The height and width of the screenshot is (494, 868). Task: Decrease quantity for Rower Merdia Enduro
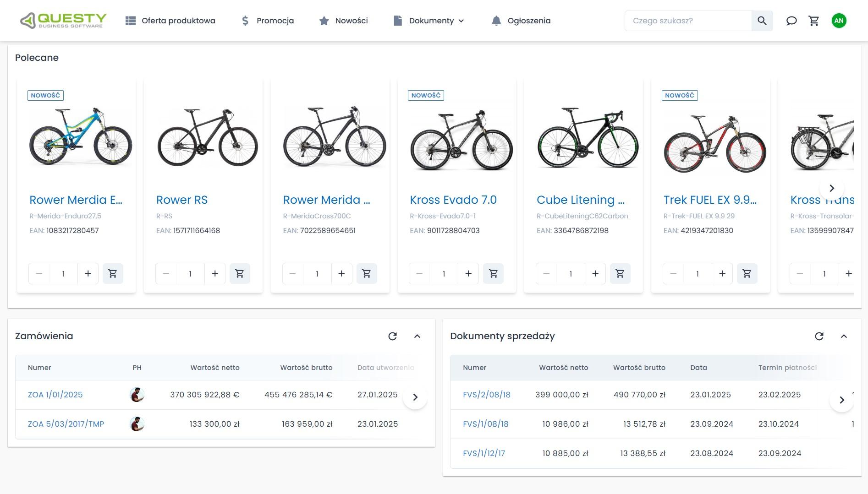point(39,274)
